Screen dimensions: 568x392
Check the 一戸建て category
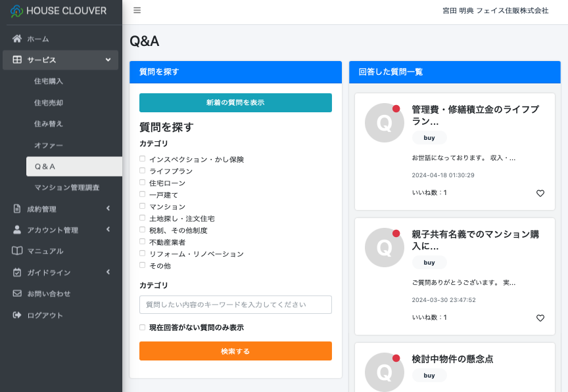coord(143,194)
